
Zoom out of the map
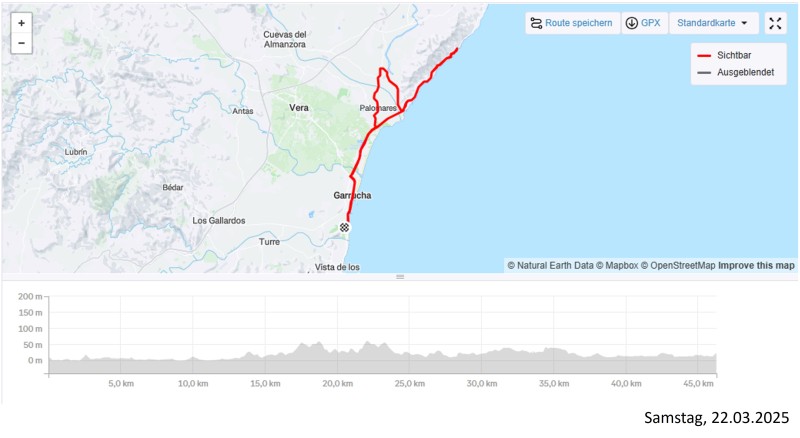pyautogui.click(x=22, y=44)
